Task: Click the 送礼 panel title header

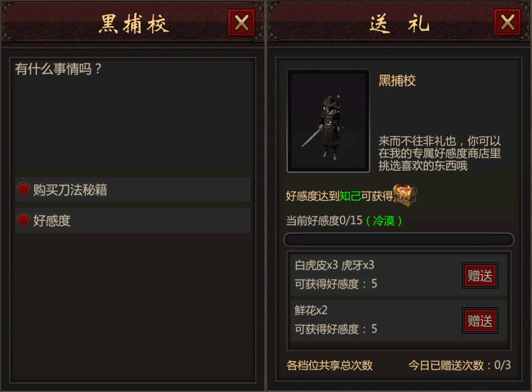Action: point(399,24)
